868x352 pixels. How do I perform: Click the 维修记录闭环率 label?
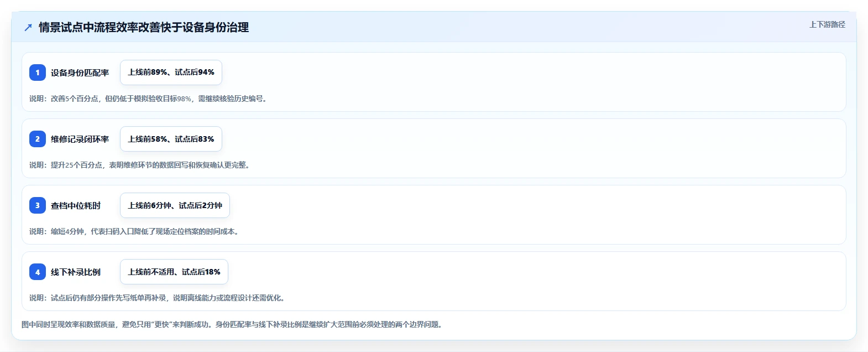(80, 139)
